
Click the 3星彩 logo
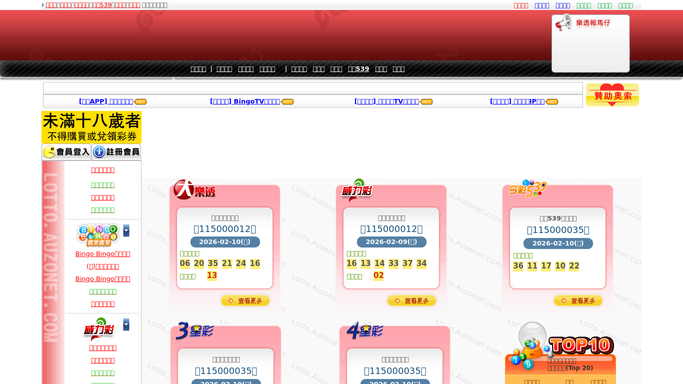195,331
